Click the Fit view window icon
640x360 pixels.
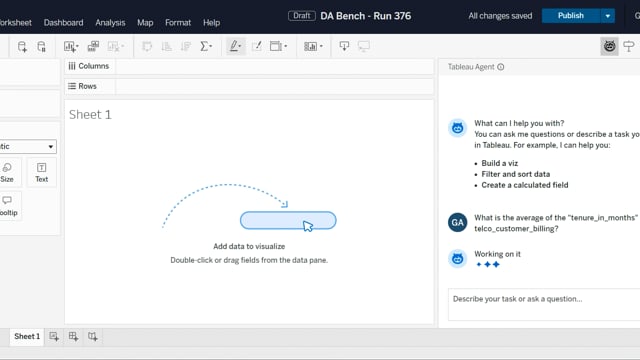(x=276, y=46)
